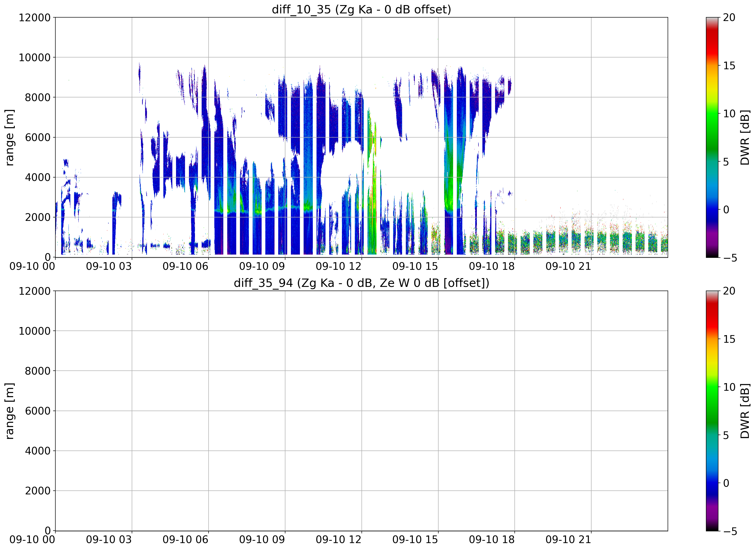Image resolution: width=756 pixels, height=550 pixels.
Task: Click the title starting "diff_35_94 (Zg Ka - 0 dB"
Action: pyautogui.click(x=361, y=283)
